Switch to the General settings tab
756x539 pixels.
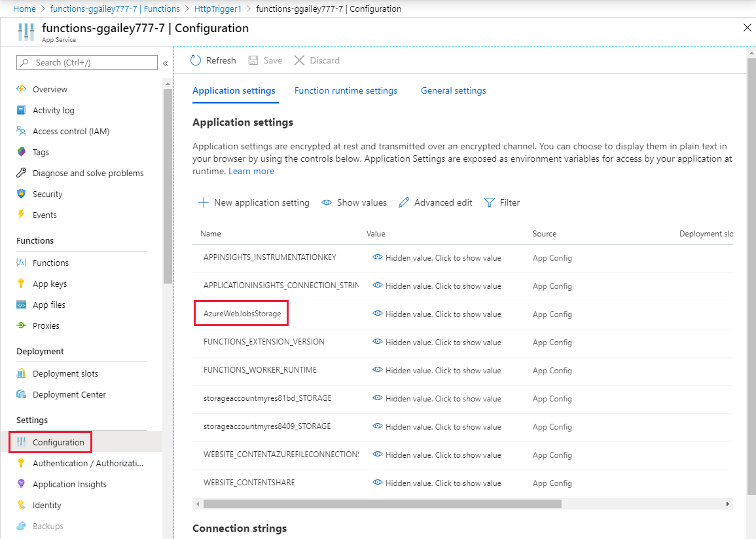point(453,91)
